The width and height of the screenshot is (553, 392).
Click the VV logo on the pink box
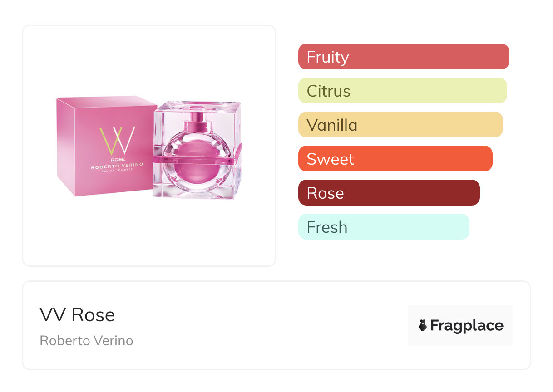[x=117, y=140]
